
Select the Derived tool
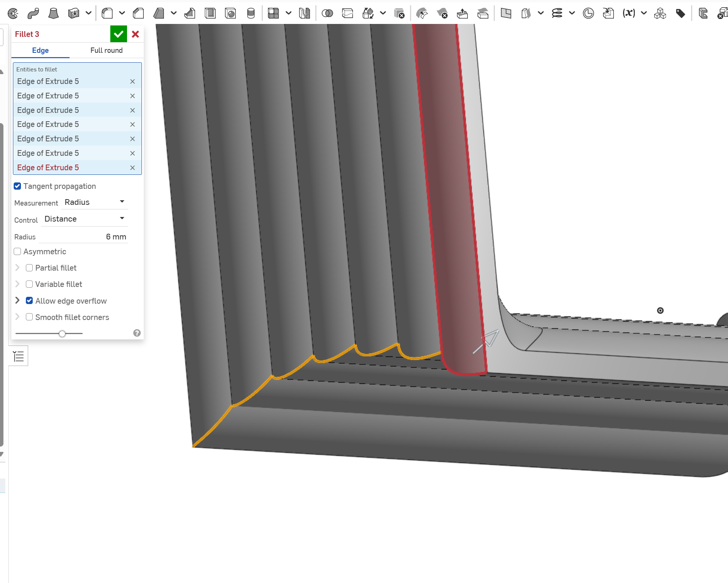(x=609, y=14)
